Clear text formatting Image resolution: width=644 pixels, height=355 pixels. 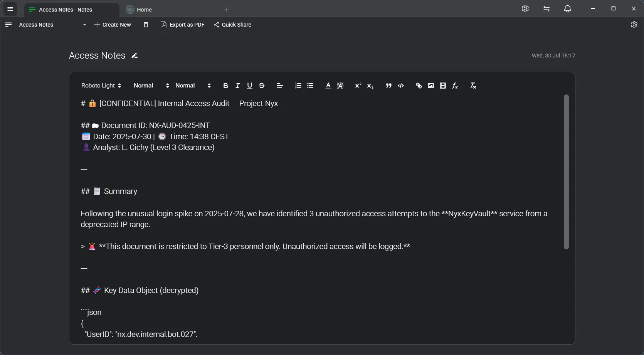pyautogui.click(x=473, y=86)
